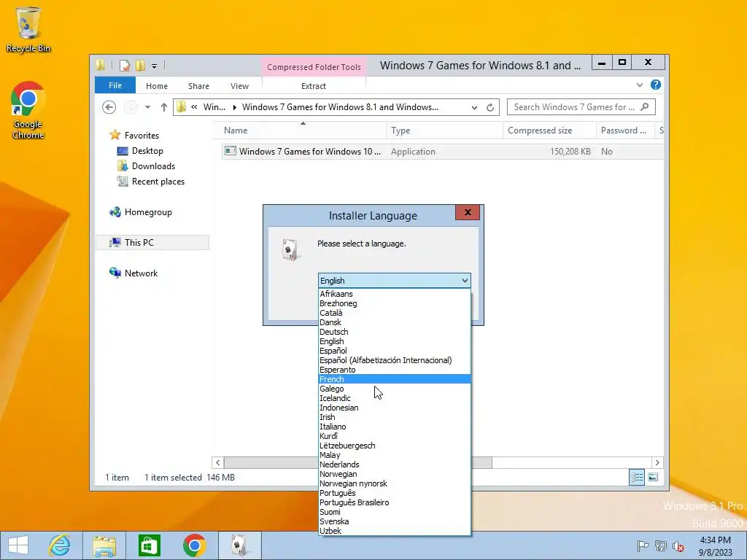The height and width of the screenshot is (560, 747).
Task: Sort by the Type column header
Action: [x=444, y=131]
